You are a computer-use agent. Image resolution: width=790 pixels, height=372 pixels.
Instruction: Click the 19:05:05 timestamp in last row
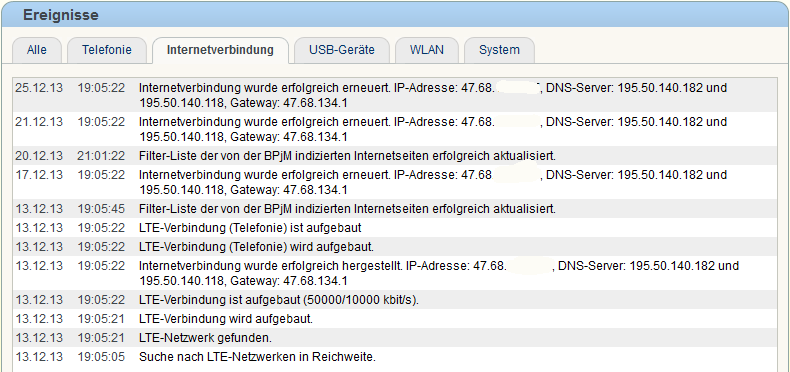pyautogui.click(x=101, y=357)
